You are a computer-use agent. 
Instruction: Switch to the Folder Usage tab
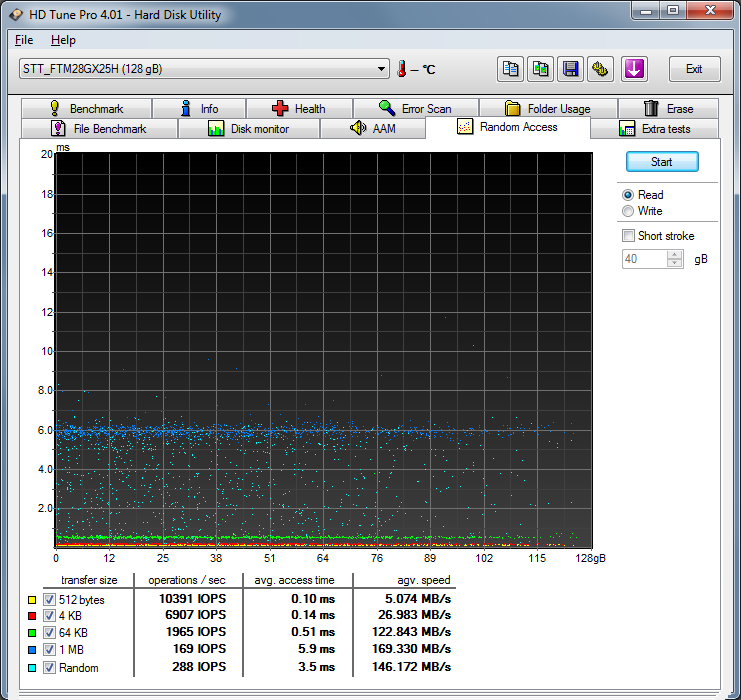pos(548,108)
